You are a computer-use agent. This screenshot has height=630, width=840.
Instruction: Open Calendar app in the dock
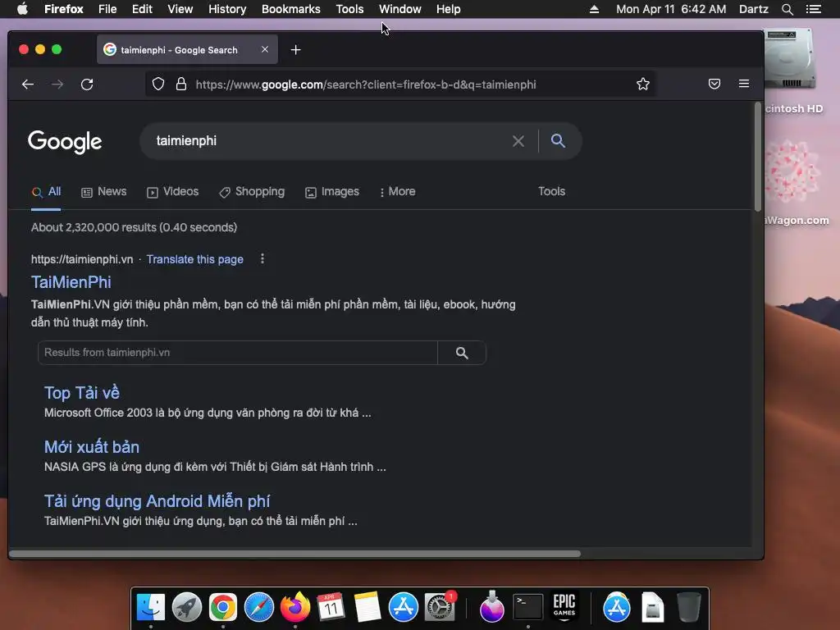pyautogui.click(x=331, y=608)
